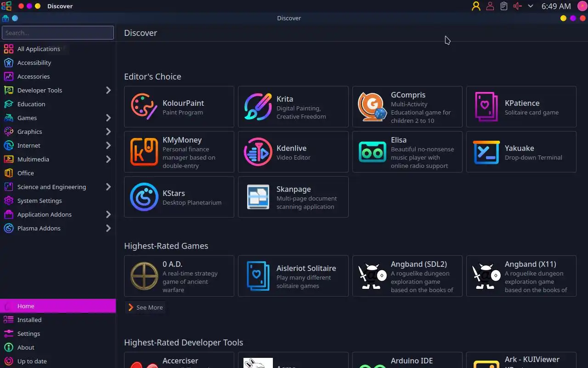The width and height of the screenshot is (588, 368).
Task: Click the System Settings category icon
Action: click(8, 201)
